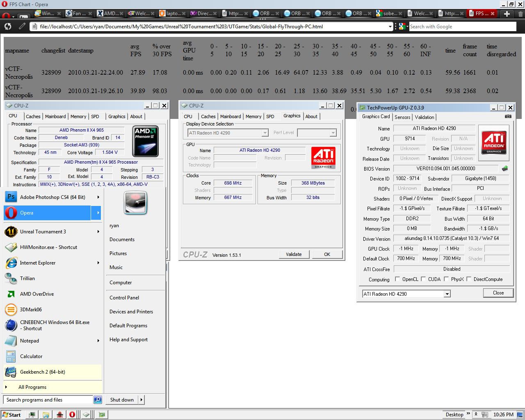Screen dimensions: 525x420
Task: Click the Validate button in CPU-Z
Action: 293,254
